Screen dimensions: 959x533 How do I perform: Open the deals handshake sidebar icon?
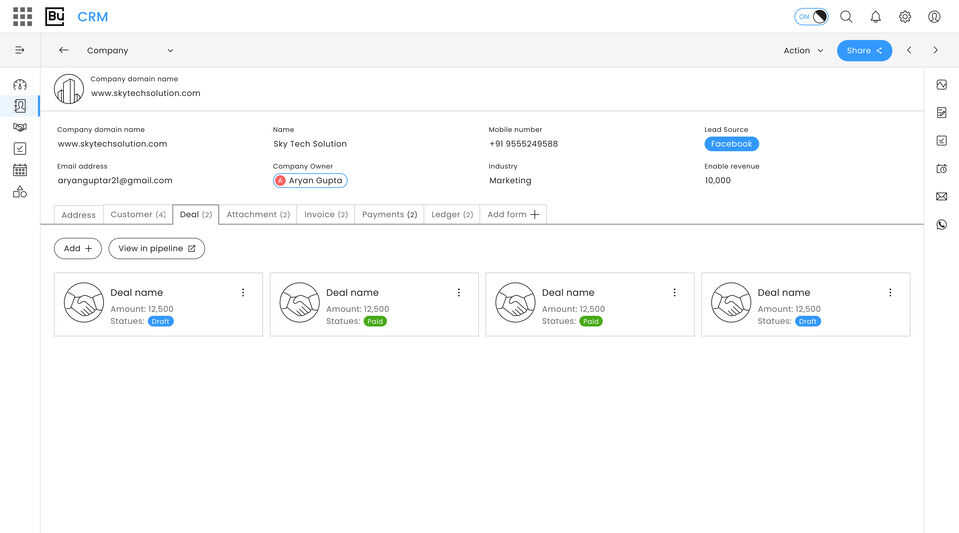tap(20, 127)
